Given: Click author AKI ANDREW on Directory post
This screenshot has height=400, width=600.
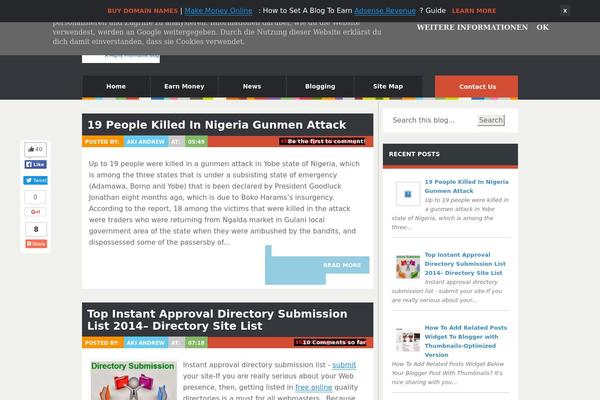Looking at the screenshot, I should pos(146,343).
